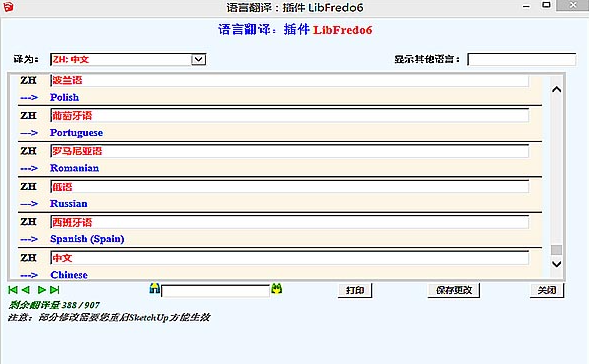Click the source text Spanish (Spain)
Viewport: 589px width, 364px height.
point(87,239)
